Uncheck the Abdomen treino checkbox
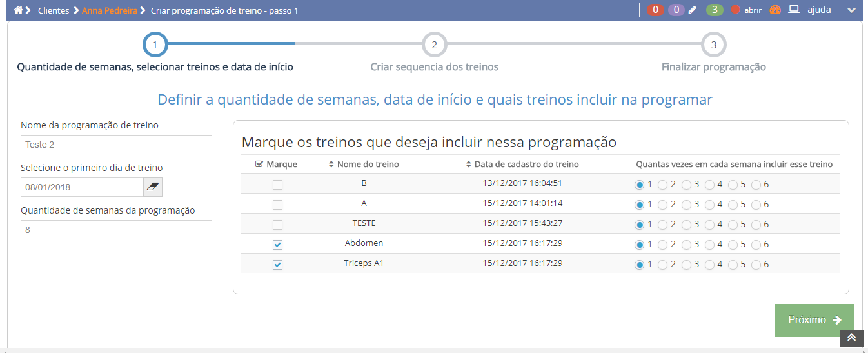Viewport: 868px width, 353px height. click(277, 245)
